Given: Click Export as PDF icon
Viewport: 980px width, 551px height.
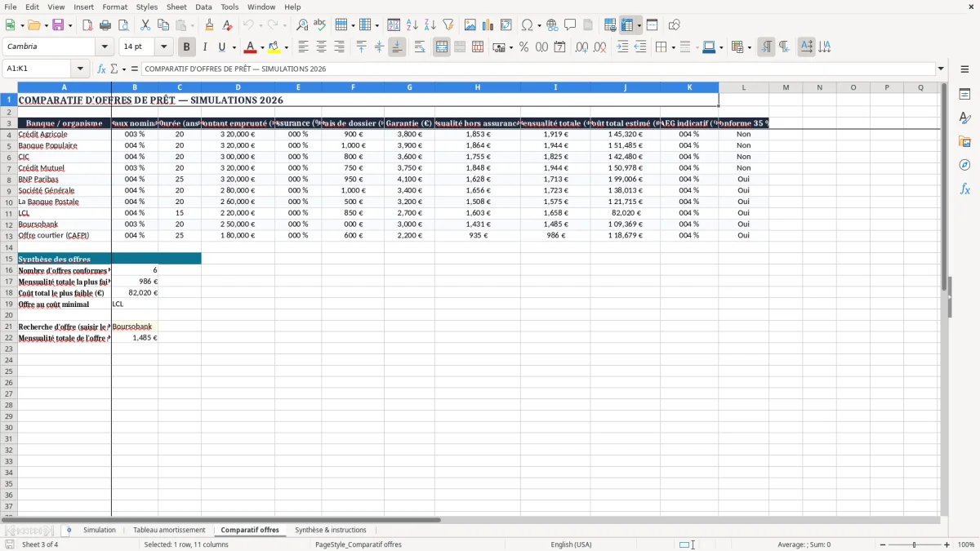Looking at the screenshot, I should [x=87, y=25].
